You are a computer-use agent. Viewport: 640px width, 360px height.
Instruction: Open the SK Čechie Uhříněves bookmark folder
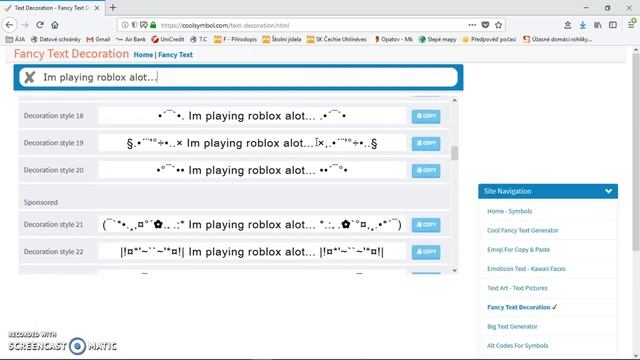pos(337,39)
